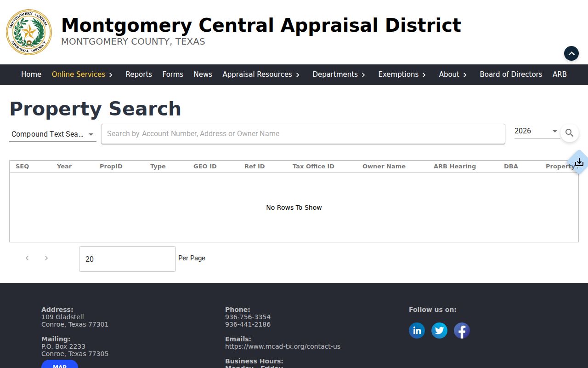The image size is (588, 368).
Task: Expand the Appraisal Resources menu chevron
Action: (x=298, y=75)
